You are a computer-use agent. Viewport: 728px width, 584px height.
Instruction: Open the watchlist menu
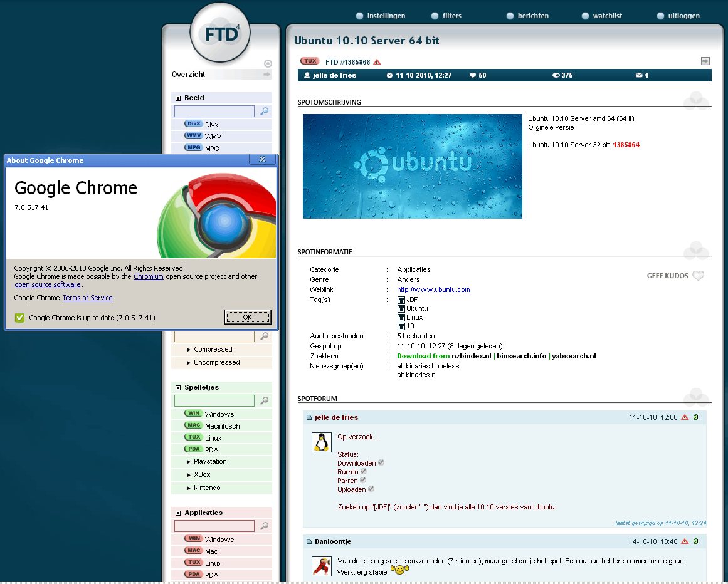[602, 16]
